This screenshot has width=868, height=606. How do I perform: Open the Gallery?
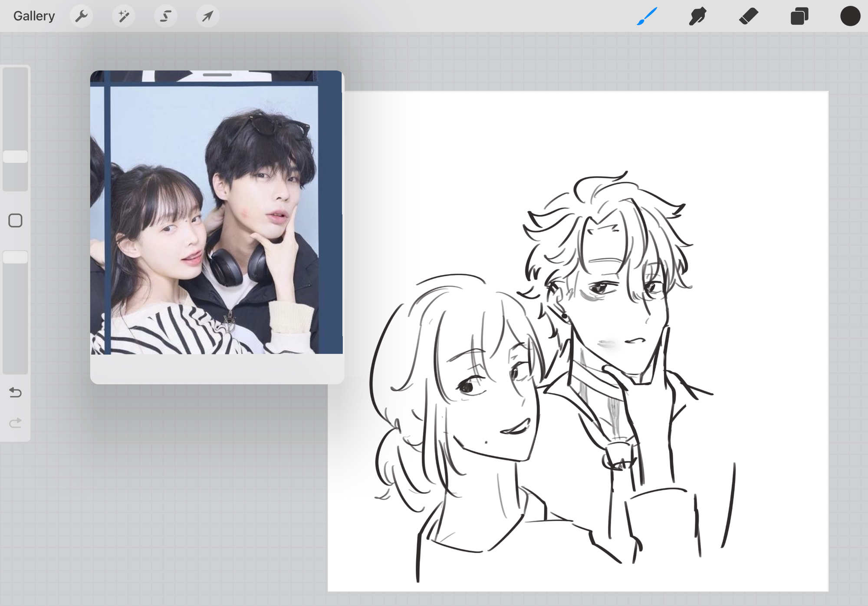coord(34,16)
